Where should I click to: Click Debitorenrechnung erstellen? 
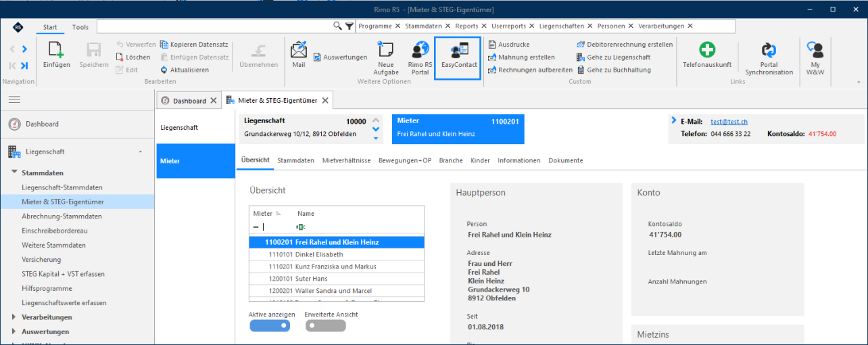pyautogui.click(x=625, y=45)
